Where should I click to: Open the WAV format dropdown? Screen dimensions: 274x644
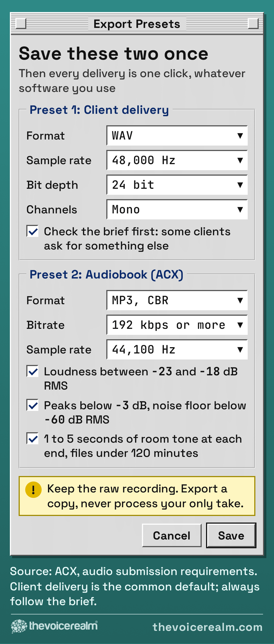click(177, 136)
